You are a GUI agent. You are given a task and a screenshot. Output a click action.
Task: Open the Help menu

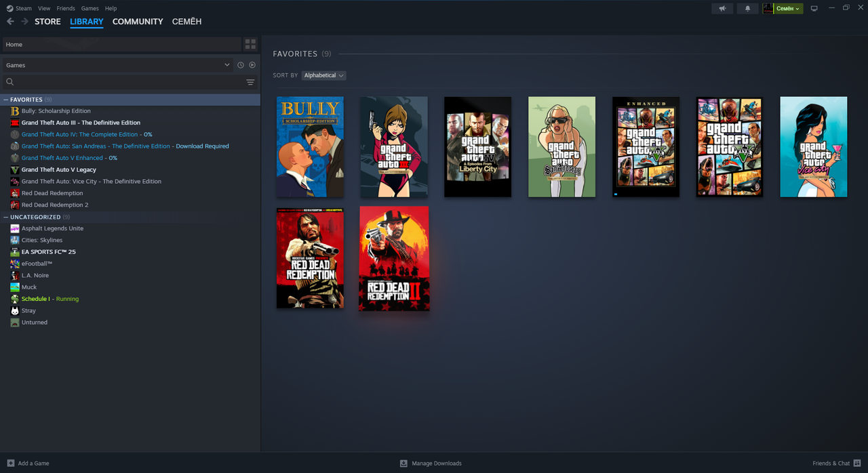[x=111, y=8]
